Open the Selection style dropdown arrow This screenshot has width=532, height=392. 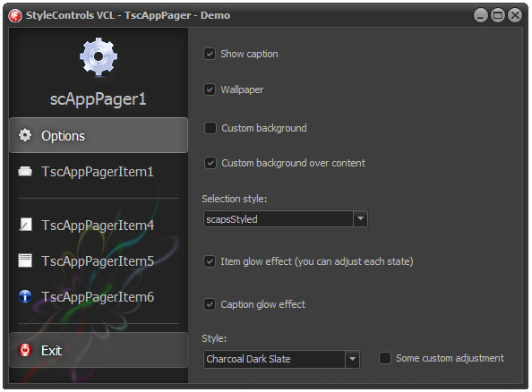pyautogui.click(x=360, y=219)
